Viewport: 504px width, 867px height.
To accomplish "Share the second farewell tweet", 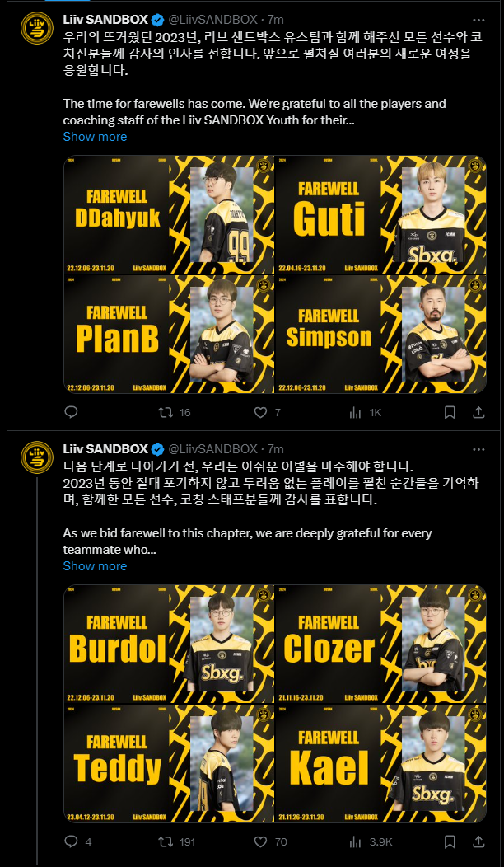I will [479, 841].
